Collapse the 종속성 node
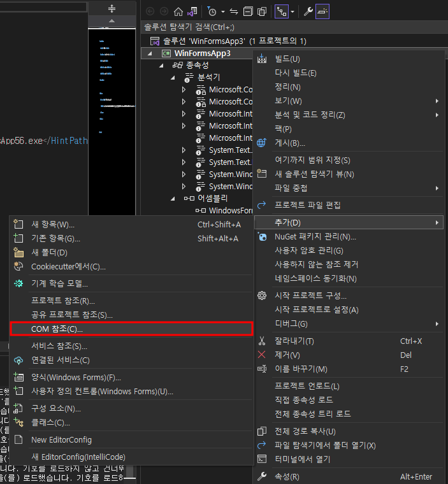The image size is (448, 484). [161, 66]
